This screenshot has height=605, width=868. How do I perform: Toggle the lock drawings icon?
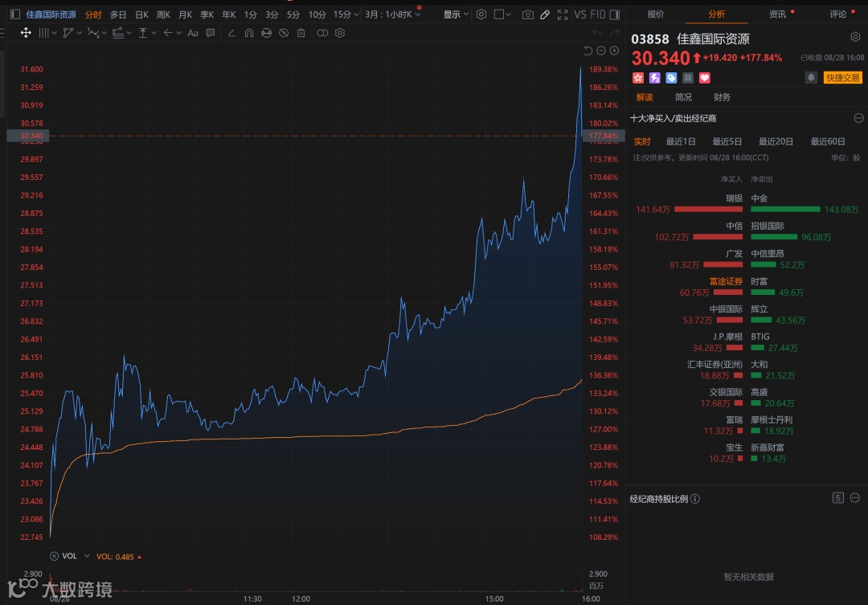[266, 33]
